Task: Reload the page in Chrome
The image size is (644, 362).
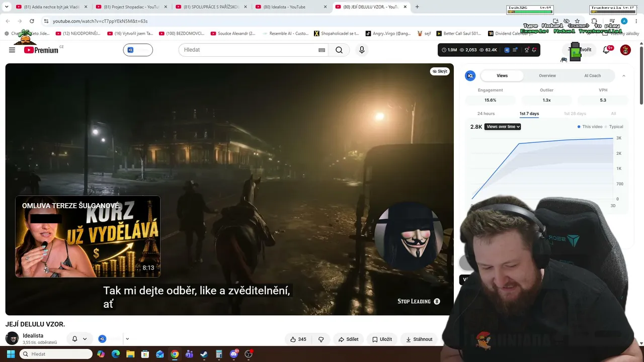Action: 32,21
